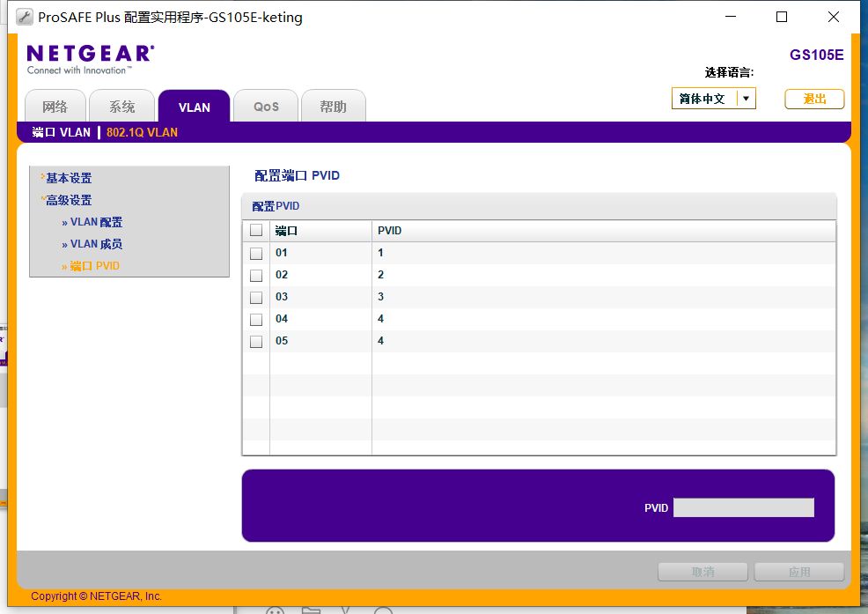Click the 应用 apply button
Viewport: 868px width, 614px height.
[x=798, y=572]
